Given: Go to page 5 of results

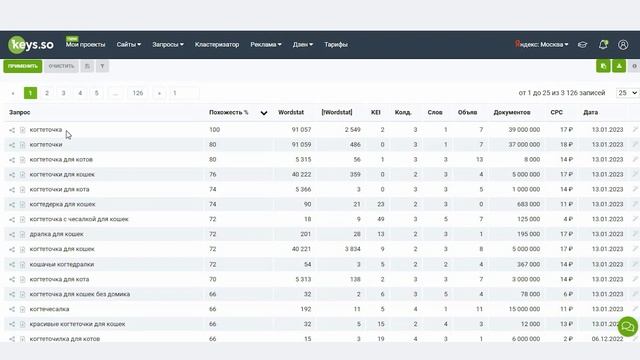Looking at the screenshot, I should (97, 93).
